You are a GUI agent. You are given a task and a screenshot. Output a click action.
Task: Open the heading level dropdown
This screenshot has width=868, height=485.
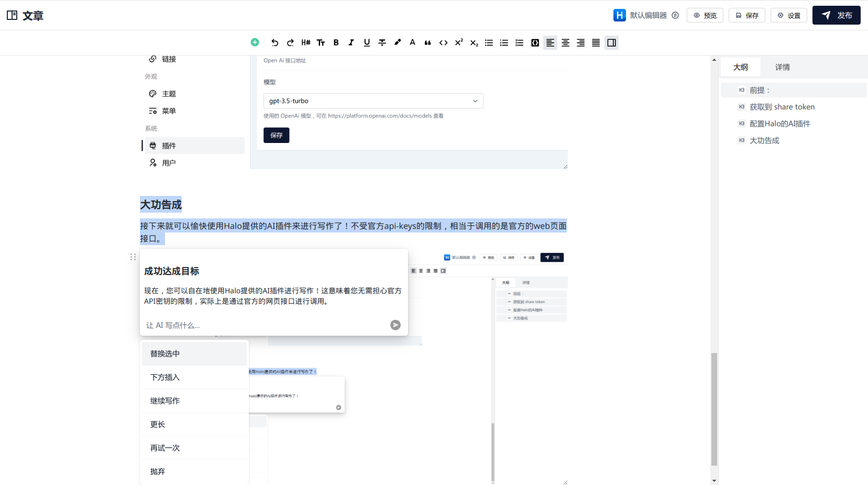pos(306,43)
